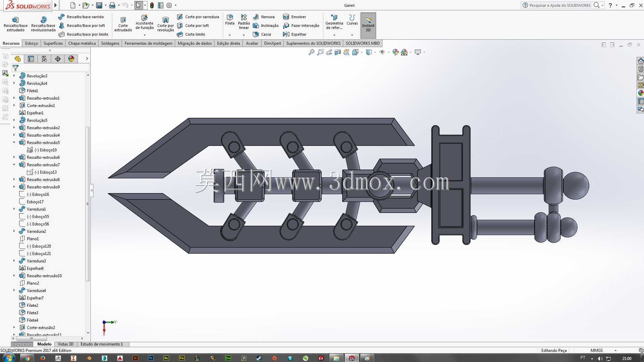Select Ressalto/base revolucionado tool

(x=43, y=24)
